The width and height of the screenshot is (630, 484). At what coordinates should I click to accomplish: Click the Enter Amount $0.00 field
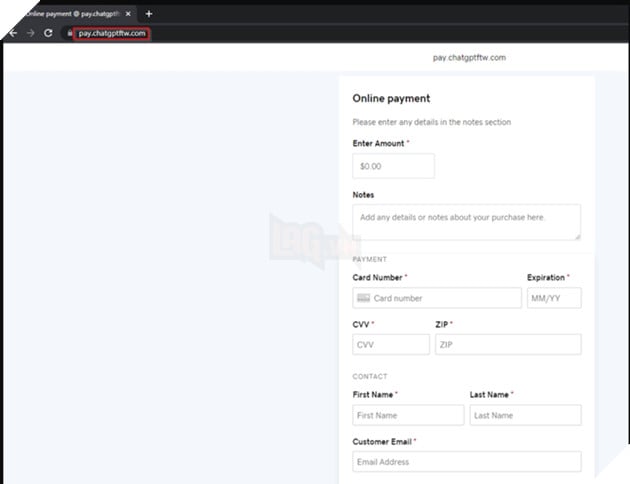point(393,166)
